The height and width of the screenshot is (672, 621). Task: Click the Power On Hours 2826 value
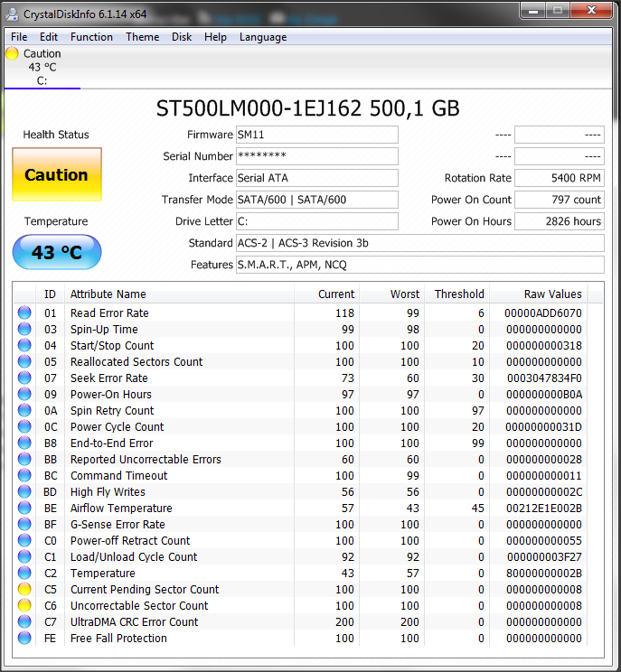(x=560, y=221)
